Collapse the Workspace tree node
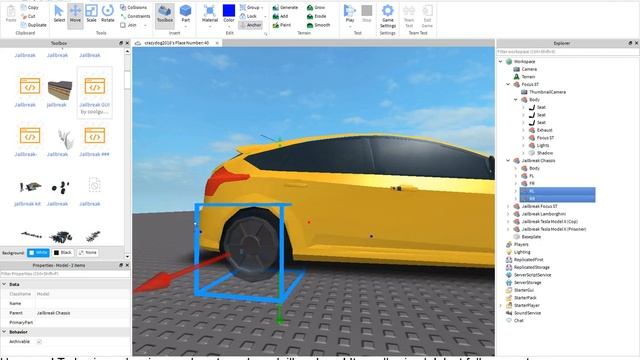The width and height of the screenshot is (640, 360). pos(501,62)
